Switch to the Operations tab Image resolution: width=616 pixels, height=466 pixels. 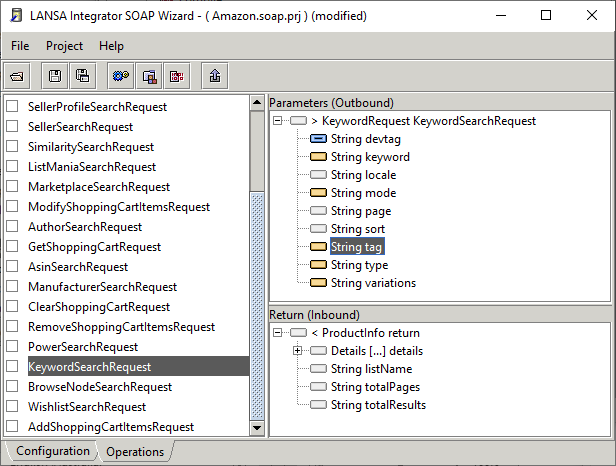(135, 452)
